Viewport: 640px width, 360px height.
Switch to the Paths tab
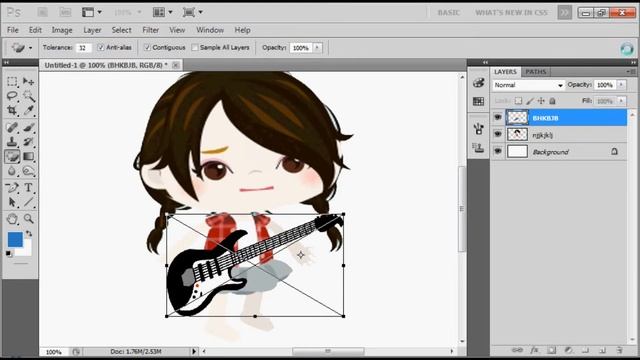(536, 71)
